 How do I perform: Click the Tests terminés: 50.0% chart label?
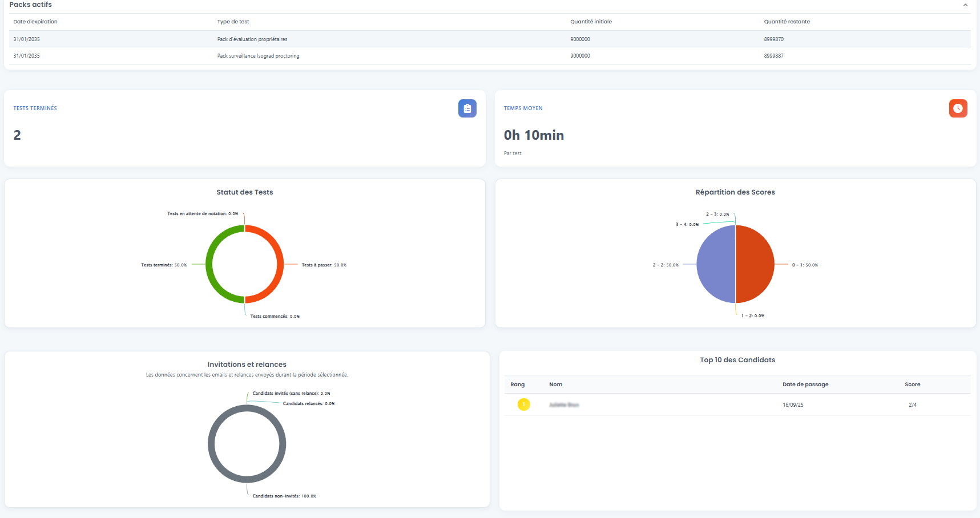click(164, 265)
